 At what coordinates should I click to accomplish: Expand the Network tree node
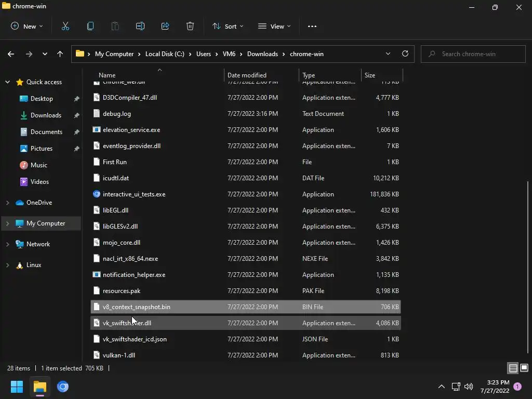[7, 244]
